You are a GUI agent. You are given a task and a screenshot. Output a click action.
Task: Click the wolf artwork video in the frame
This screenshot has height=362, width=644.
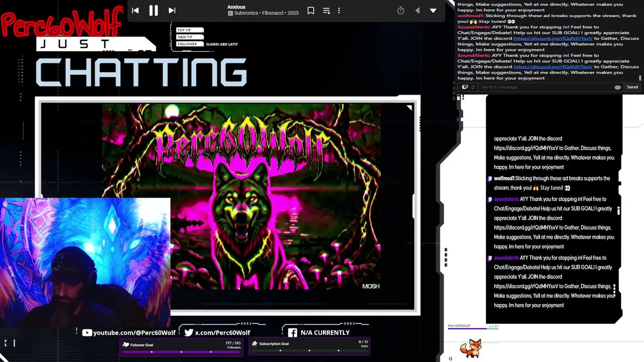click(241, 196)
